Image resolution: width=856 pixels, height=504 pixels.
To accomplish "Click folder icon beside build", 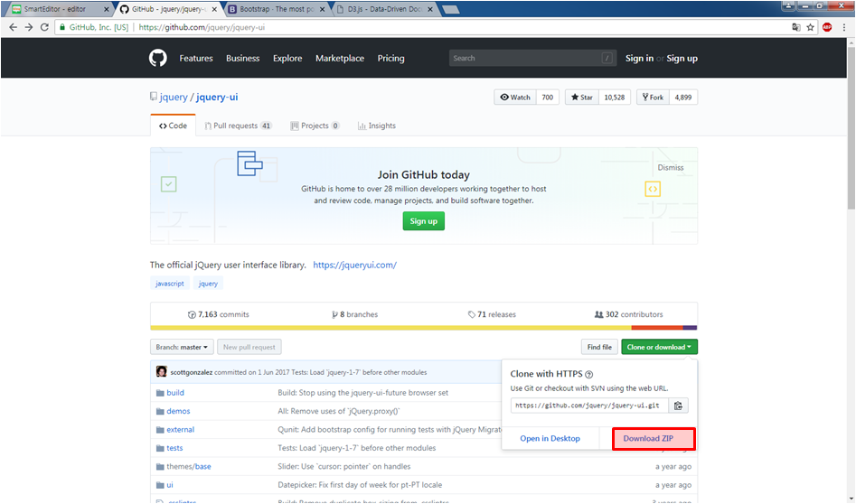I will click(x=160, y=393).
